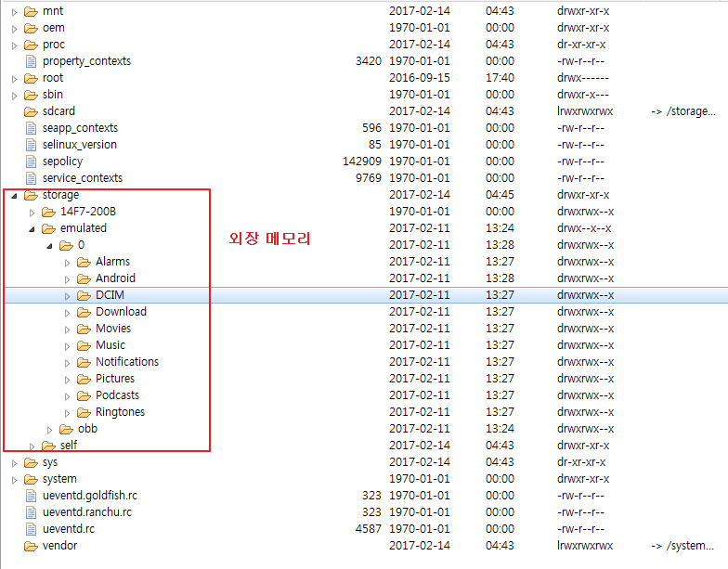Image resolution: width=728 pixels, height=569 pixels.
Task: Click the vendor folder icon
Action: 31,546
